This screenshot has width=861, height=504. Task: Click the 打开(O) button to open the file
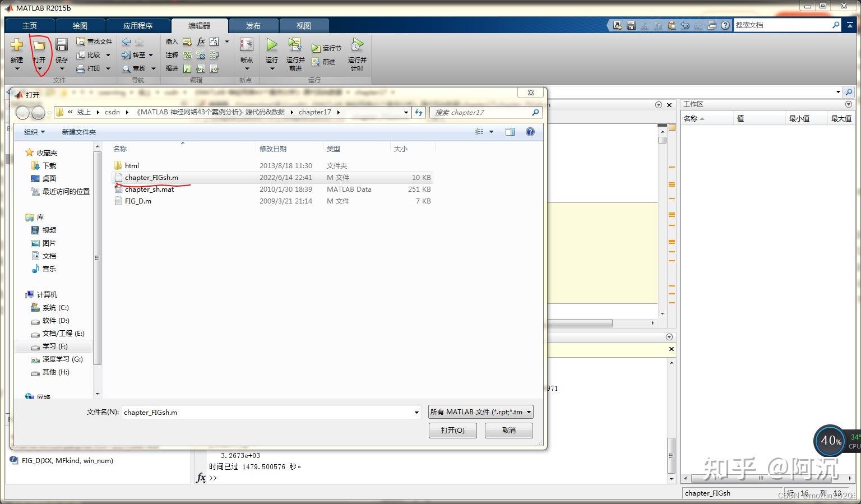452,430
